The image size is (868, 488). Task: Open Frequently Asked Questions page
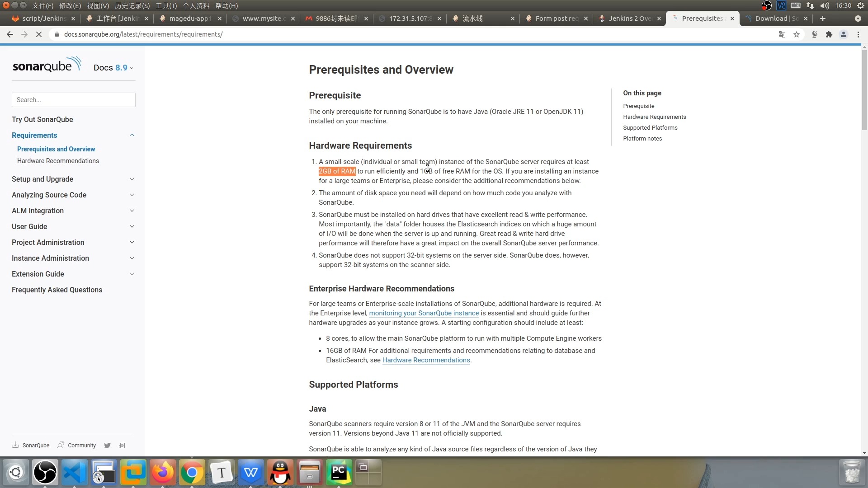(57, 290)
